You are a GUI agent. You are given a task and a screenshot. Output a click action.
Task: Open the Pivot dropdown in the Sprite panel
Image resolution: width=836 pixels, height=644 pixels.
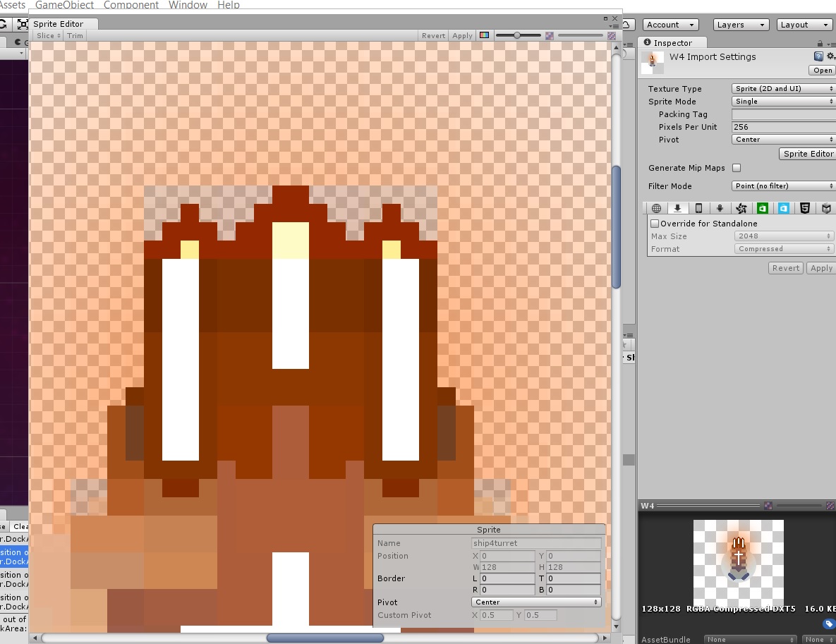535,602
